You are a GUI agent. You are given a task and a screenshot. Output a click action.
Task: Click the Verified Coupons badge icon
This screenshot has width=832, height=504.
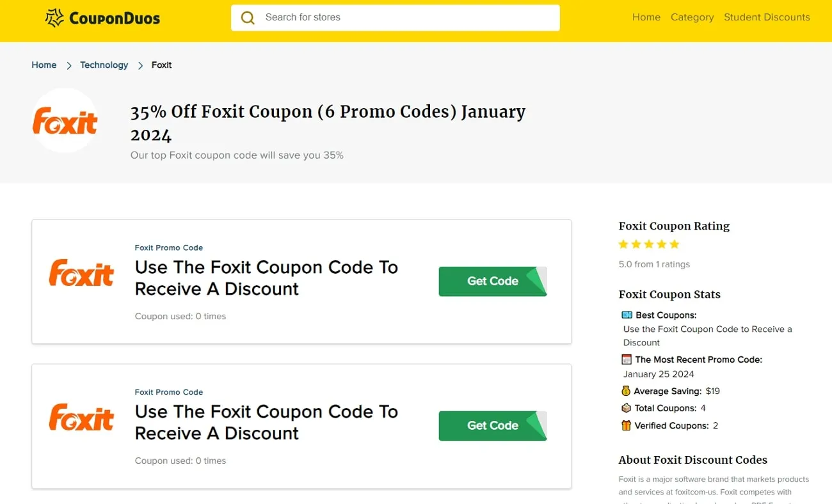pos(625,425)
